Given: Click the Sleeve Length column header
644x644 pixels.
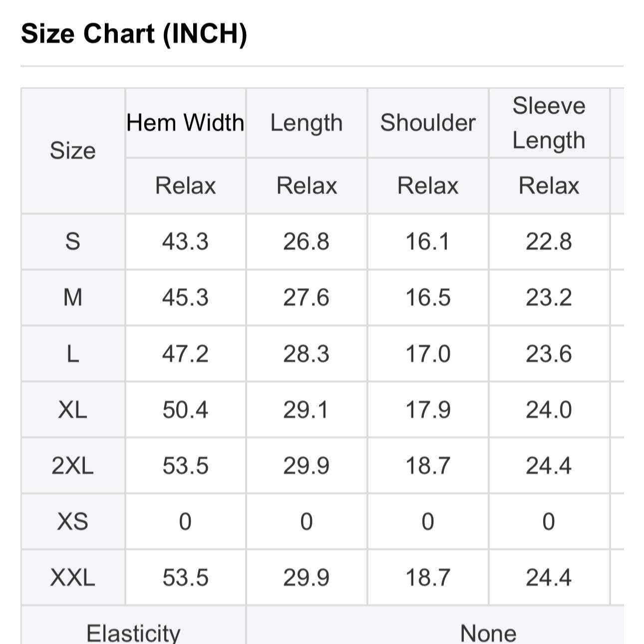Looking at the screenshot, I should click(x=549, y=123).
